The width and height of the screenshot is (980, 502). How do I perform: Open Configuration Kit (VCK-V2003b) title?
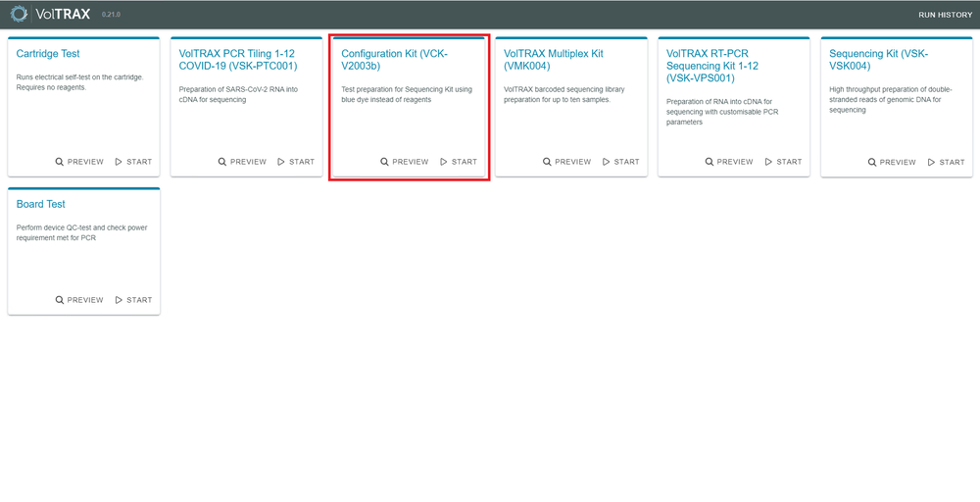394,60
